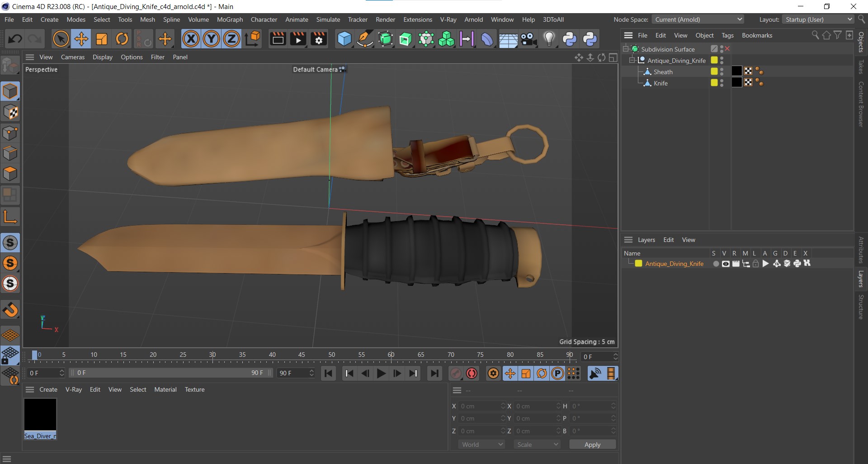Toggle layer lock for Antique_Diving_Knife

[x=755, y=264]
